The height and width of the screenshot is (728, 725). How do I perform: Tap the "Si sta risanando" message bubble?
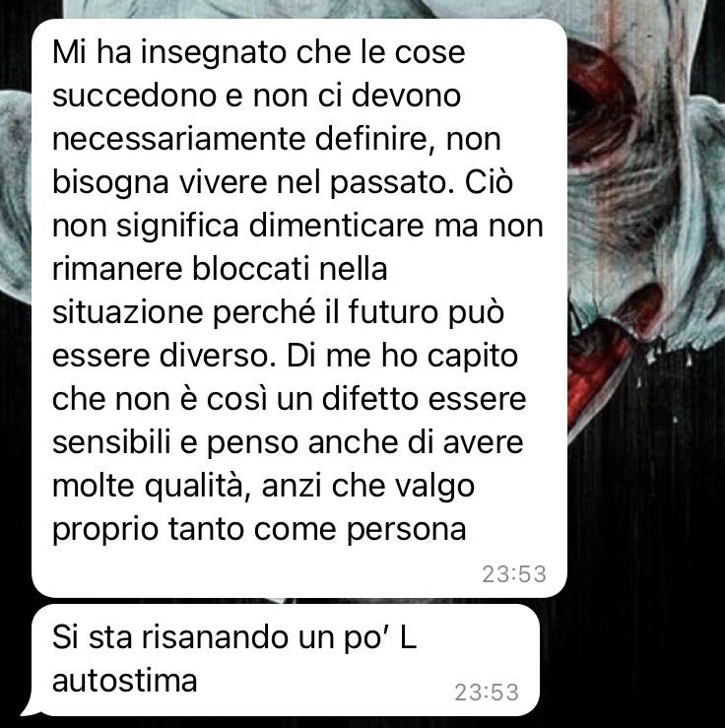pos(286,660)
